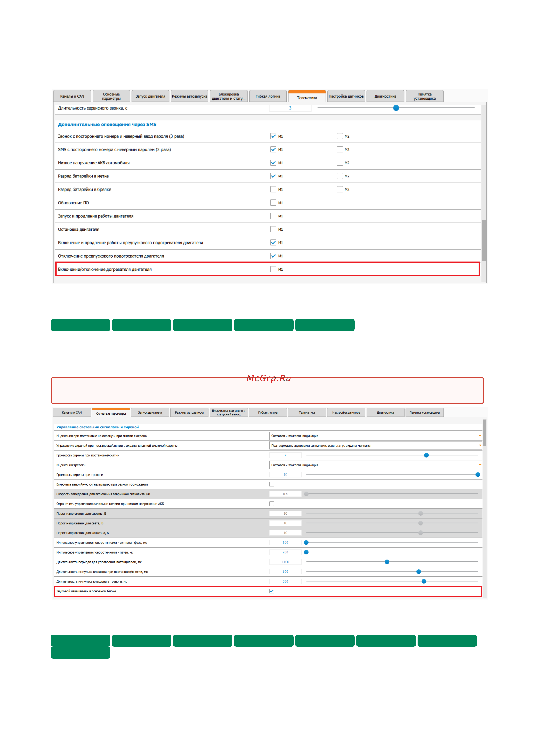The height and width of the screenshot is (756, 535).
Task: Click value field for 'Громкость сирены при постановке/снятии'
Action: coord(285,455)
